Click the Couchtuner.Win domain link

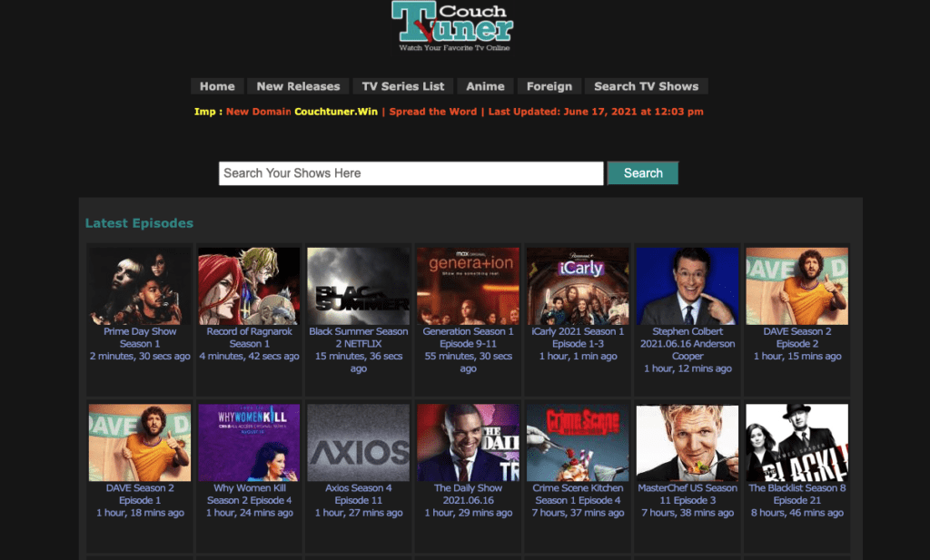(x=336, y=112)
